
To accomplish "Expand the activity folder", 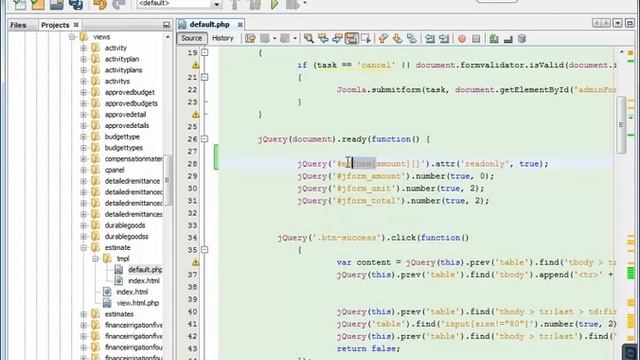I will coord(84,48).
